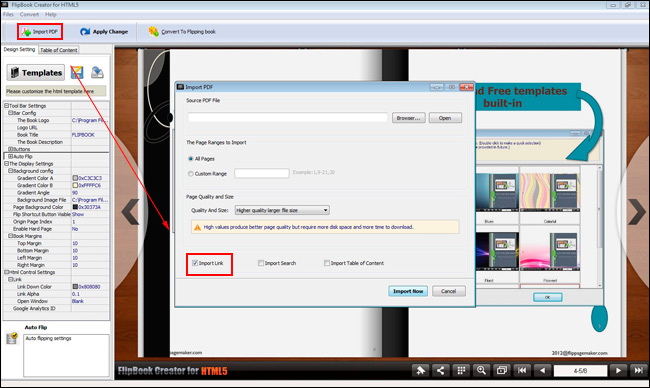650x388 pixels.
Task: Select the All Pages radio button
Action: point(191,159)
